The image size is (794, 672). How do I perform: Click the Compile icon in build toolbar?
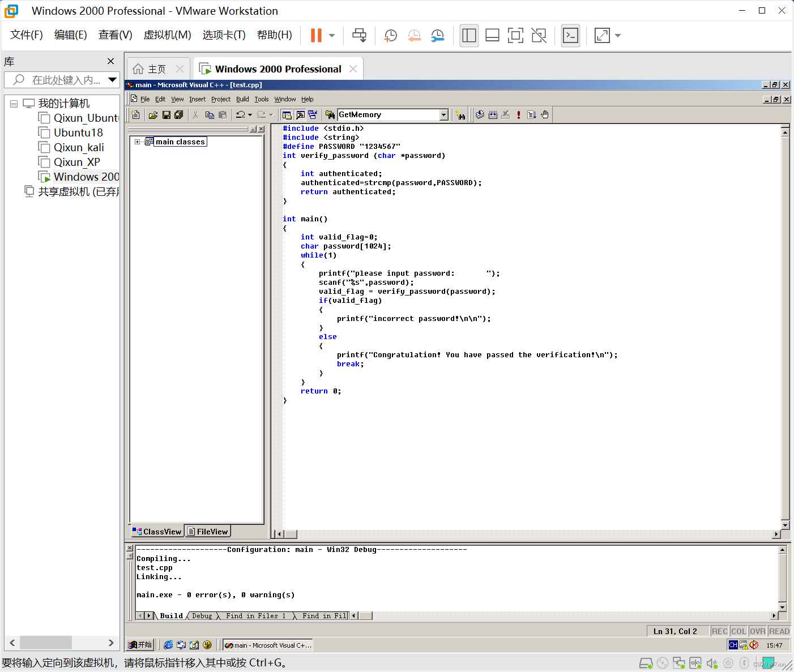point(480,115)
